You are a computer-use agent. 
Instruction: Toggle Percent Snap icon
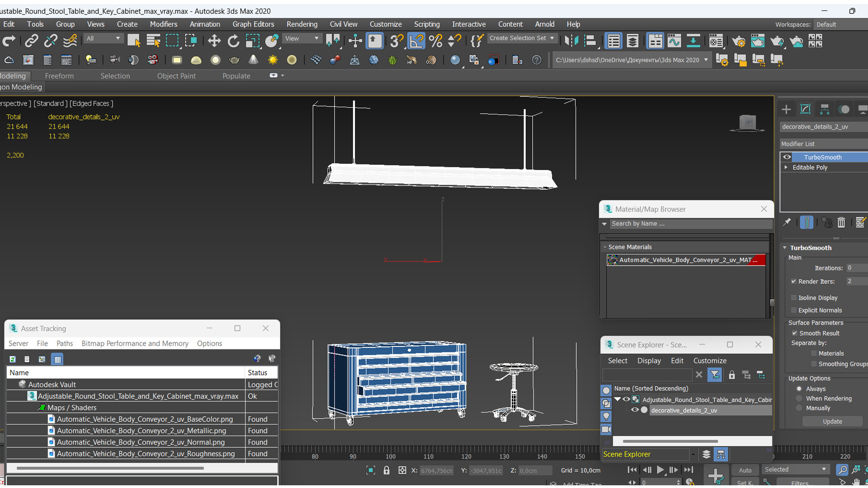click(435, 41)
